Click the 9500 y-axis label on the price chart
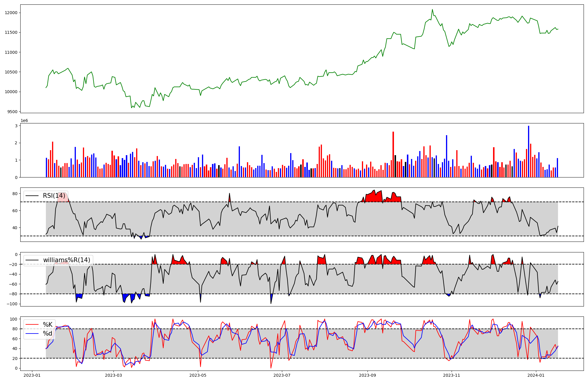This screenshot has height=382, width=588. coord(12,112)
